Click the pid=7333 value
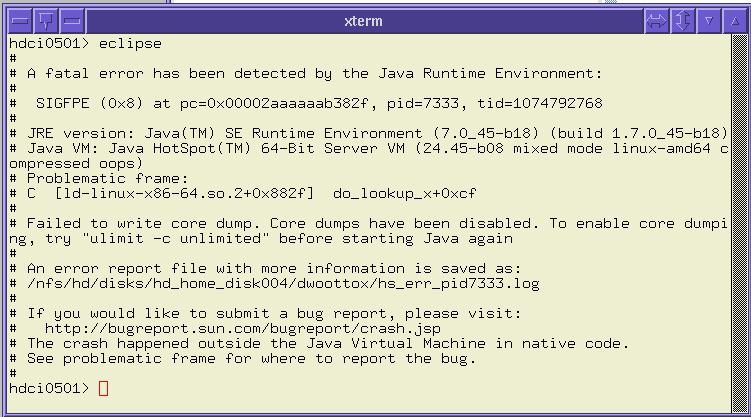 point(414,103)
